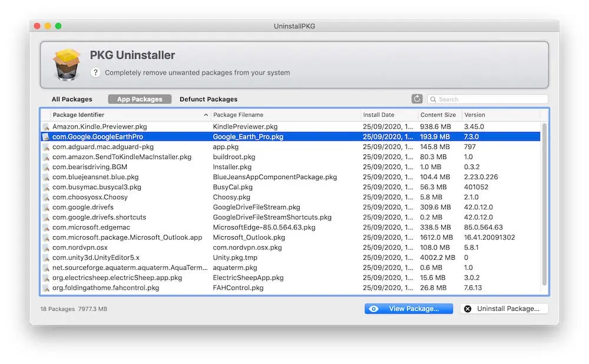Sort by Content Size column

click(x=439, y=115)
